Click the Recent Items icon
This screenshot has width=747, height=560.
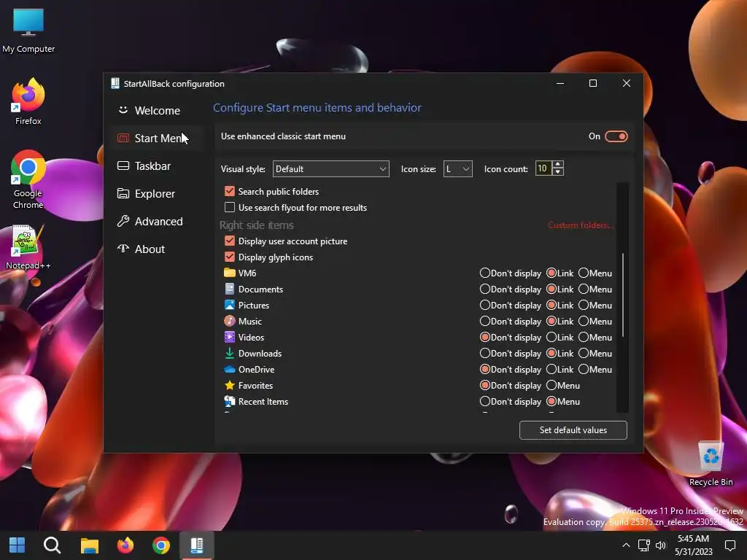[230, 402]
